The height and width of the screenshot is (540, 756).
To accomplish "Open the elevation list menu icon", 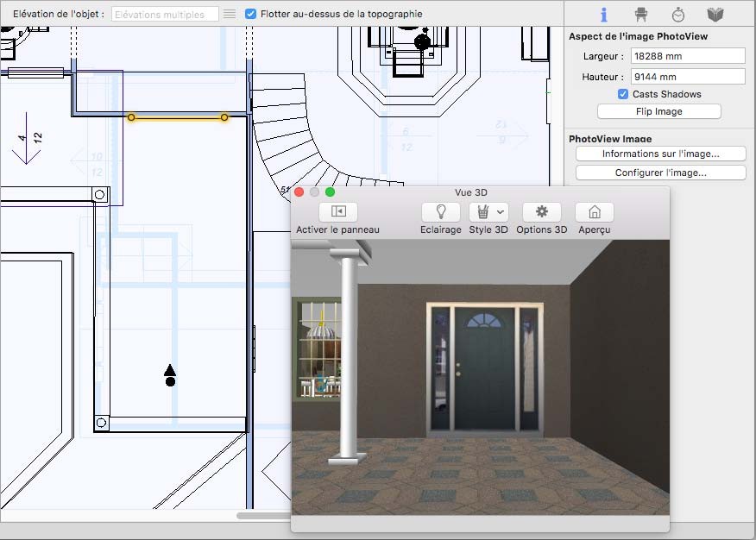I will (x=229, y=14).
